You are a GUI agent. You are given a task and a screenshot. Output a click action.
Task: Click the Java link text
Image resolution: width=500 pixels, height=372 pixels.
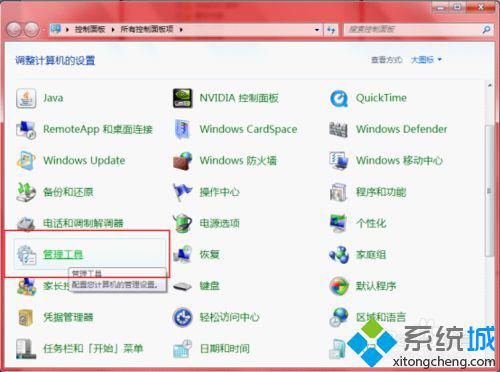pos(53,98)
